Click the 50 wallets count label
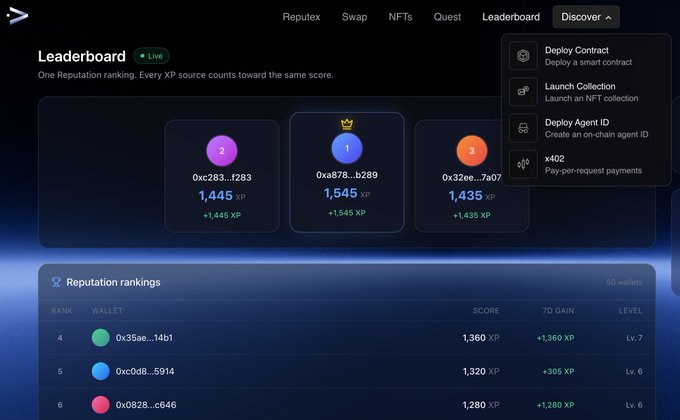This screenshot has width=680, height=420. [x=624, y=282]
